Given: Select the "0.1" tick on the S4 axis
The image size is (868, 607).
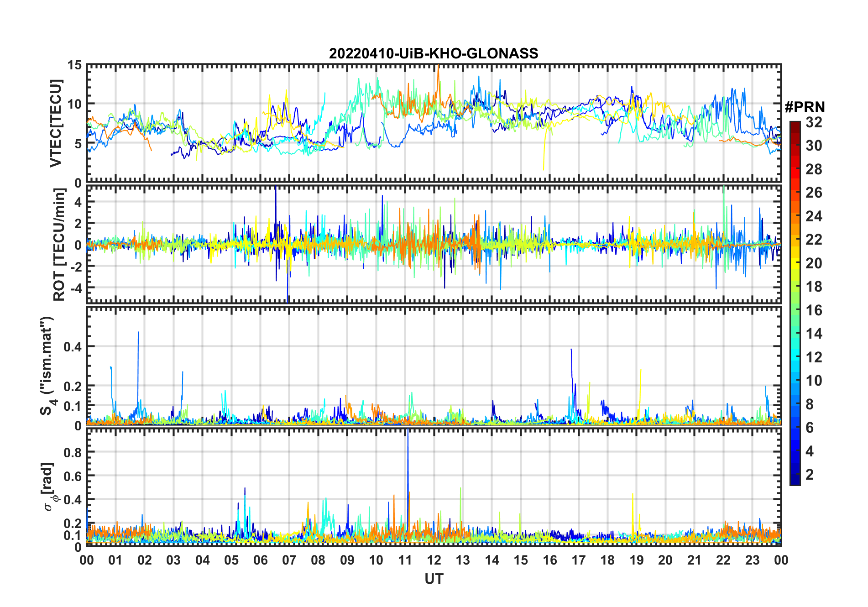Looking at the screenshot, I should pos(73,406).
